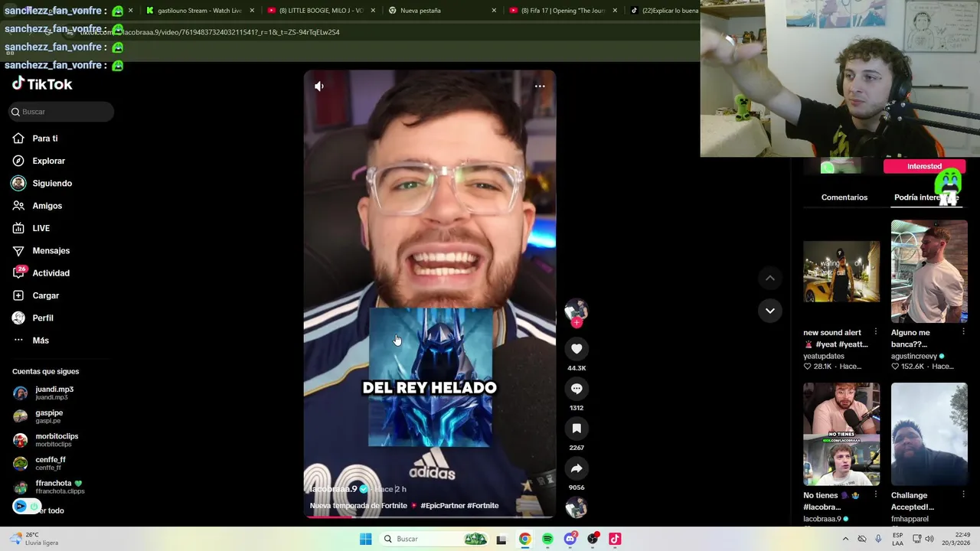Switch to the gastilouno Stream browser tab
980x551 pixels.
pyautogui.click(x=199, y=11)
